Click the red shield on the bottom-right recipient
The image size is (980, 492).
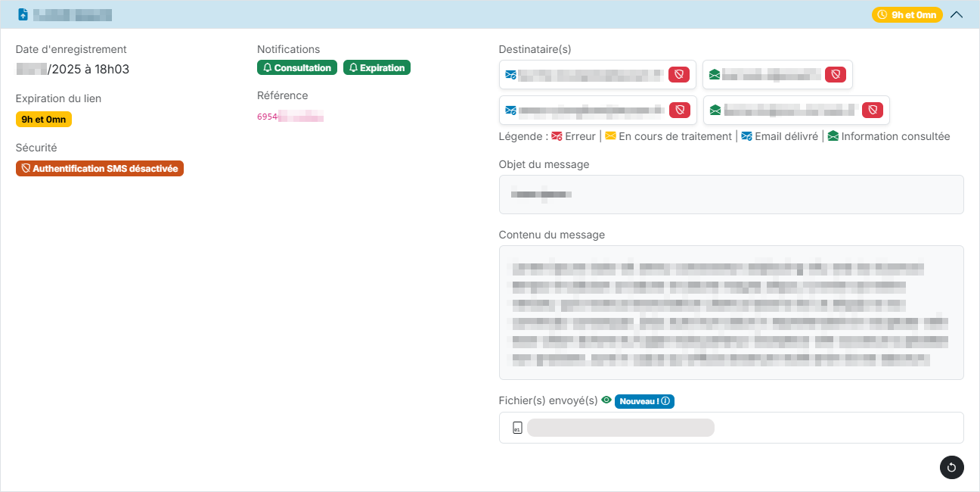tap(873, 110)
